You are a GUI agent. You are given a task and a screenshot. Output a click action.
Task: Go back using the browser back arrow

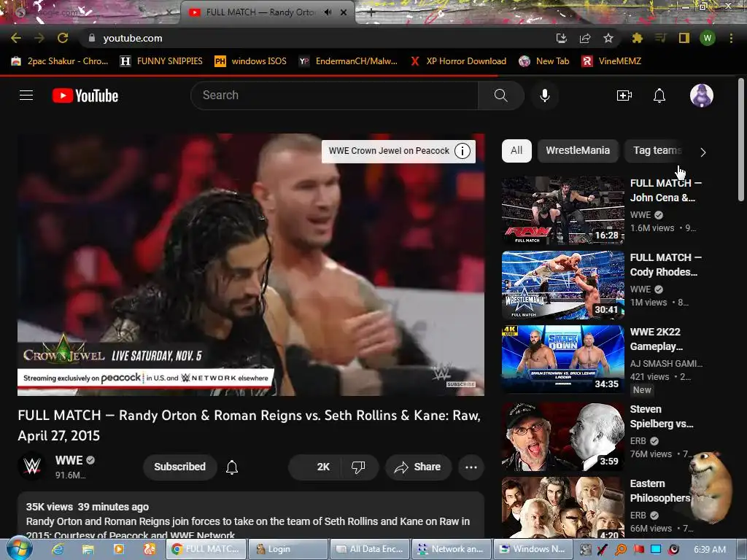(x=16, y=38)
